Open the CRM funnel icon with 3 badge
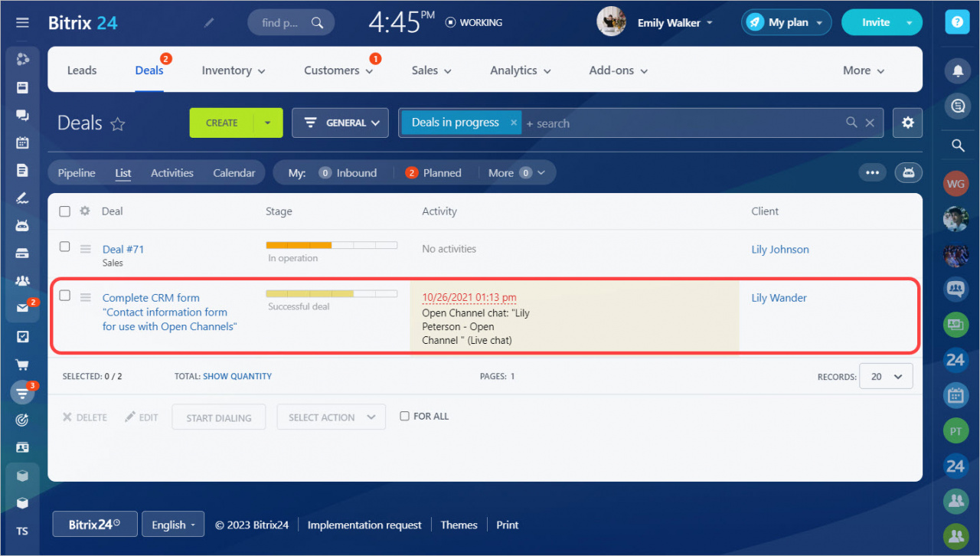 pos(22,392)
